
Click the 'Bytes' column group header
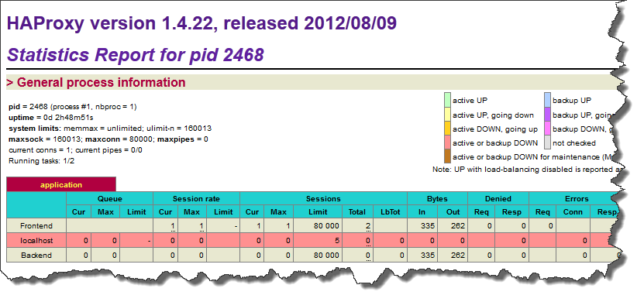click(437, 198)
